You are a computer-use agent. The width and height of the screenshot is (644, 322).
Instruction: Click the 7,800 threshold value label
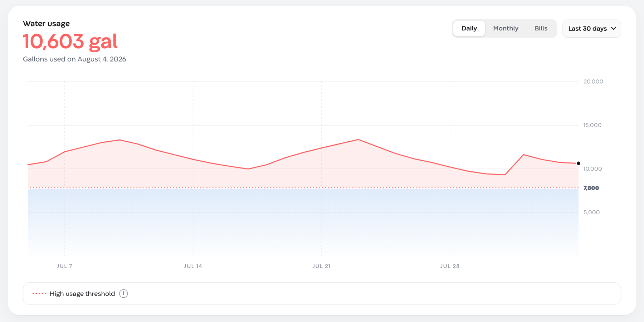(591, 188)
